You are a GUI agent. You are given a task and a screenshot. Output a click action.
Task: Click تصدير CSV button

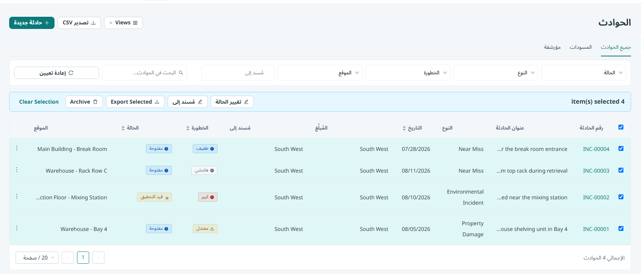(x=79, y=23)
